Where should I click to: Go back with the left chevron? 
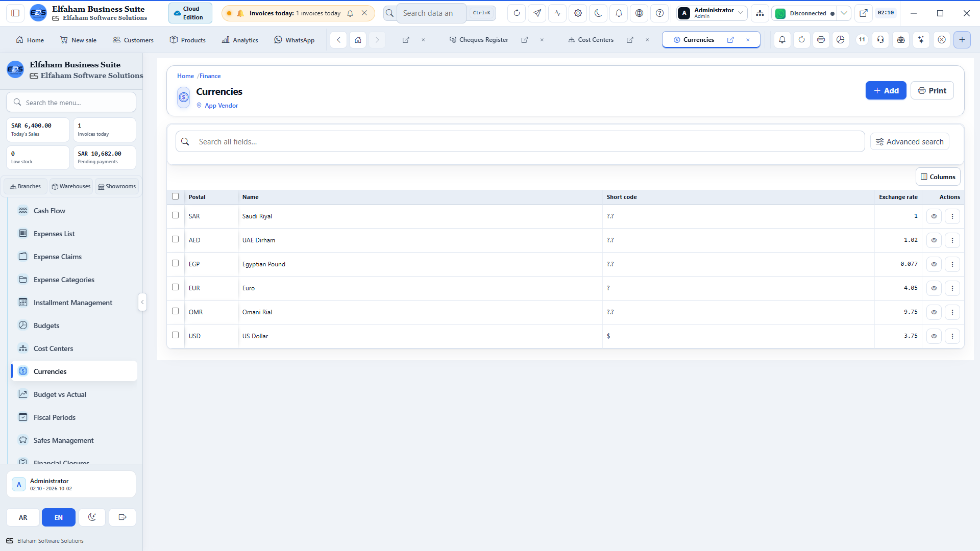tap(338, 40)
